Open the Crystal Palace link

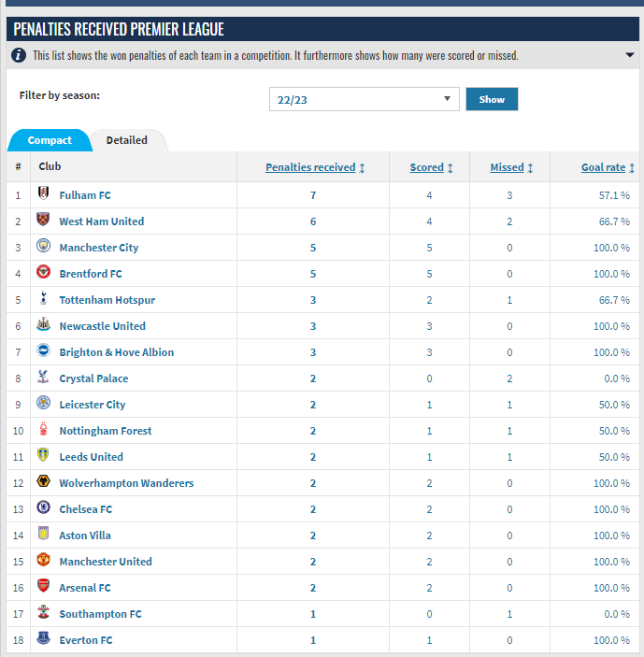pyautogui.click(x=93, y=378)
